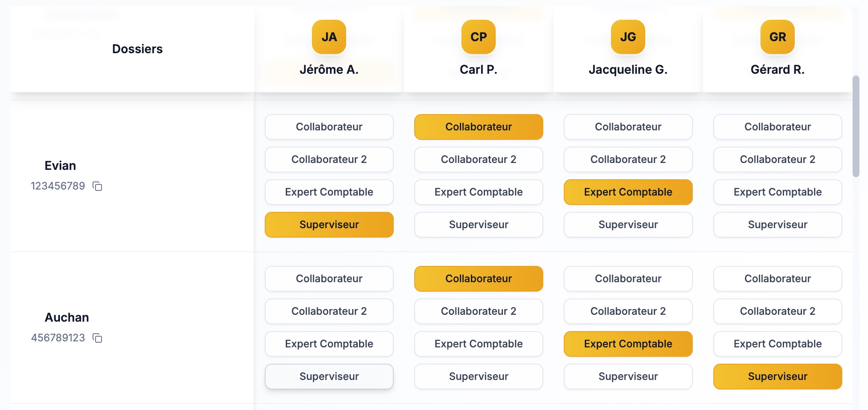This screenshot has height=410, width=868.
Task: Toggle Carl's Collaborateur role for Auchan
Action: coord(479,279)
